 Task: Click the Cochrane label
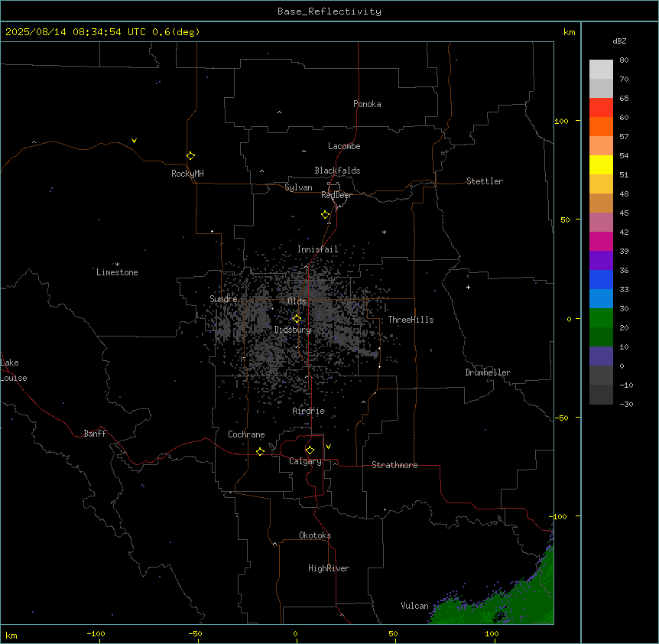pyautogui.click(x=246, y=434)
